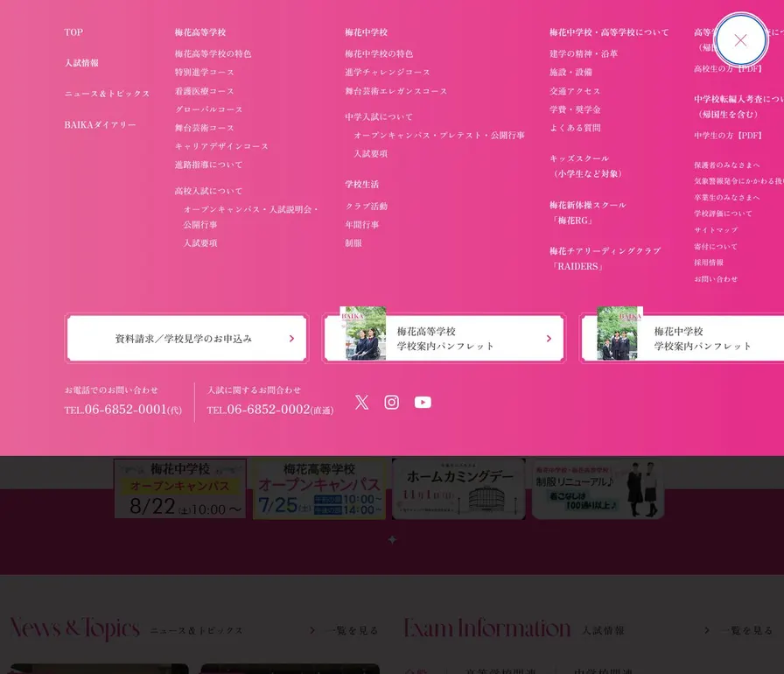Screen dimensions: 784x674
Task: Close the menu overlay with X button
Action: (x=740, y=40)
